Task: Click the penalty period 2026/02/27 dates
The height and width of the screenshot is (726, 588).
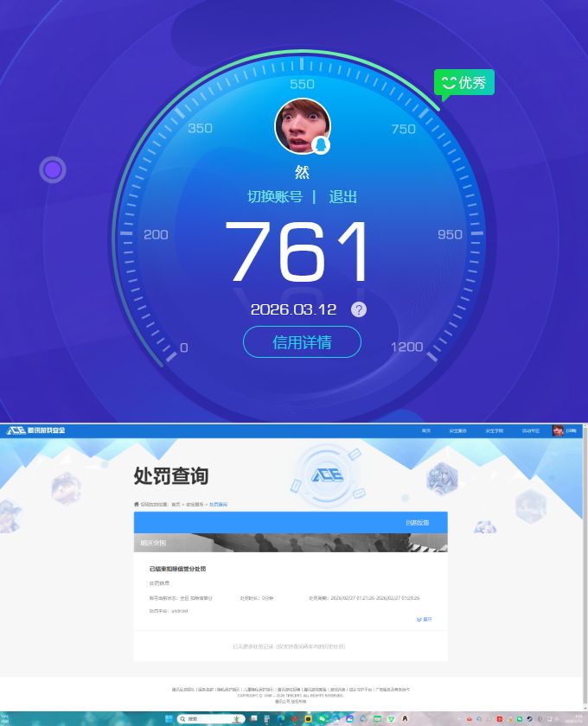Action: [375, 598]
